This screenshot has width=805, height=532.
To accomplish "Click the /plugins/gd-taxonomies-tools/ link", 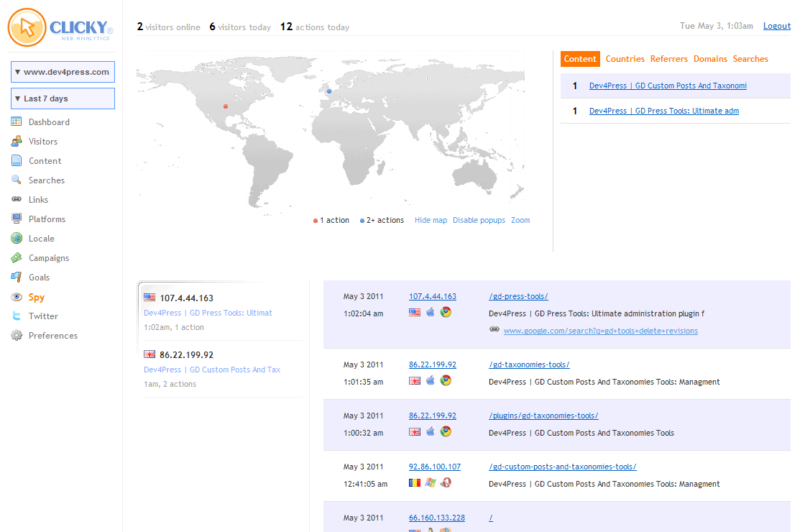I will (x=543, y=416).
